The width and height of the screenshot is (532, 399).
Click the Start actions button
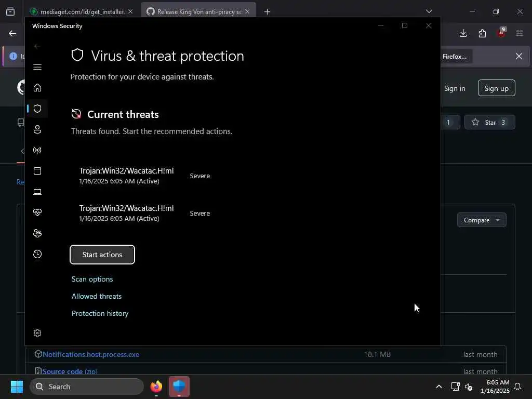(x=102, y=255)
